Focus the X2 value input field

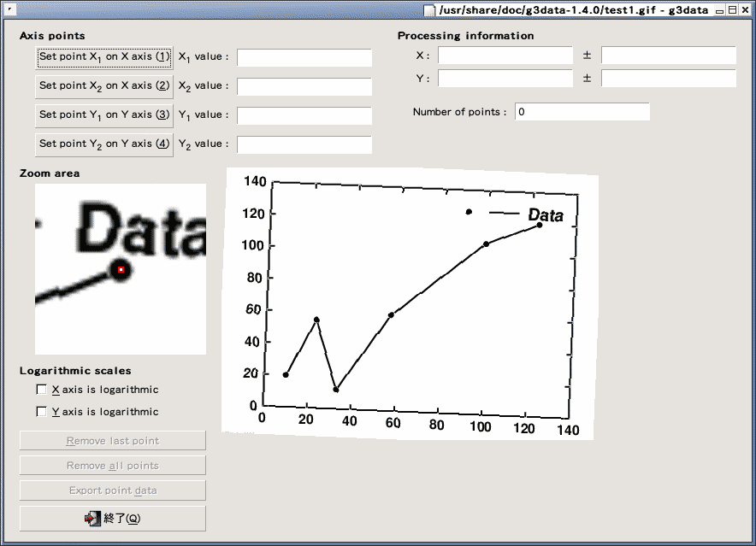pos(304,87)
